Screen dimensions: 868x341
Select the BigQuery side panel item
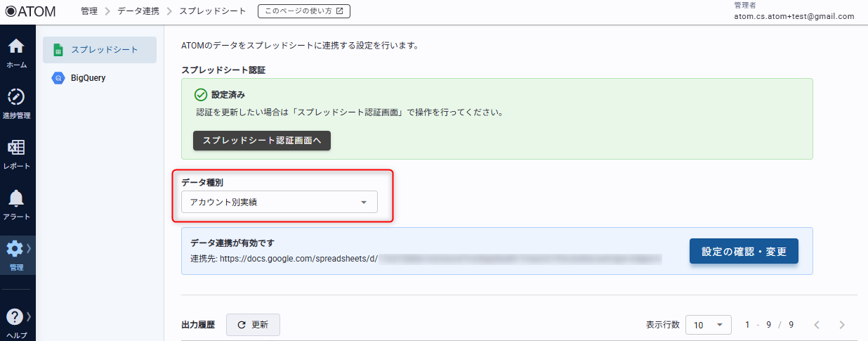[x=88, y=78]
